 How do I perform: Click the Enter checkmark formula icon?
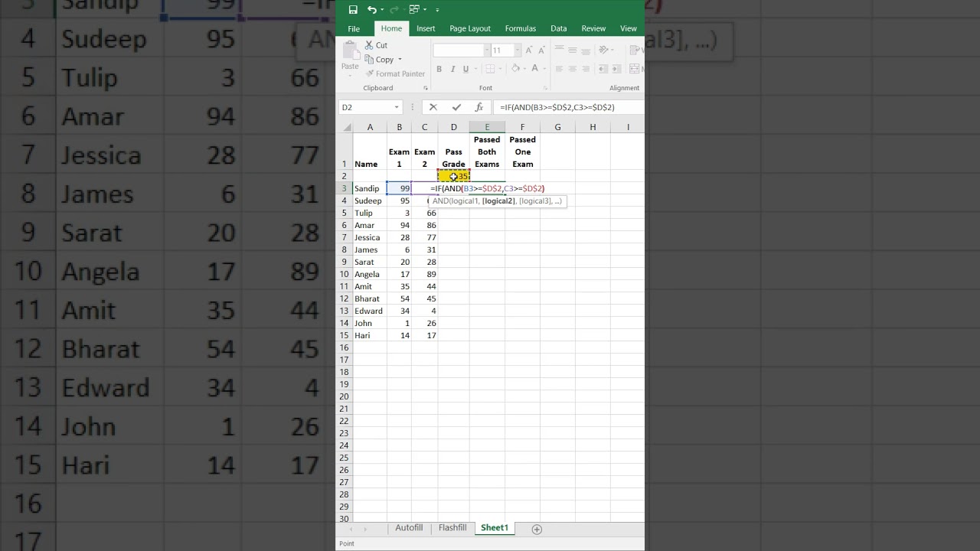[456, 108]
